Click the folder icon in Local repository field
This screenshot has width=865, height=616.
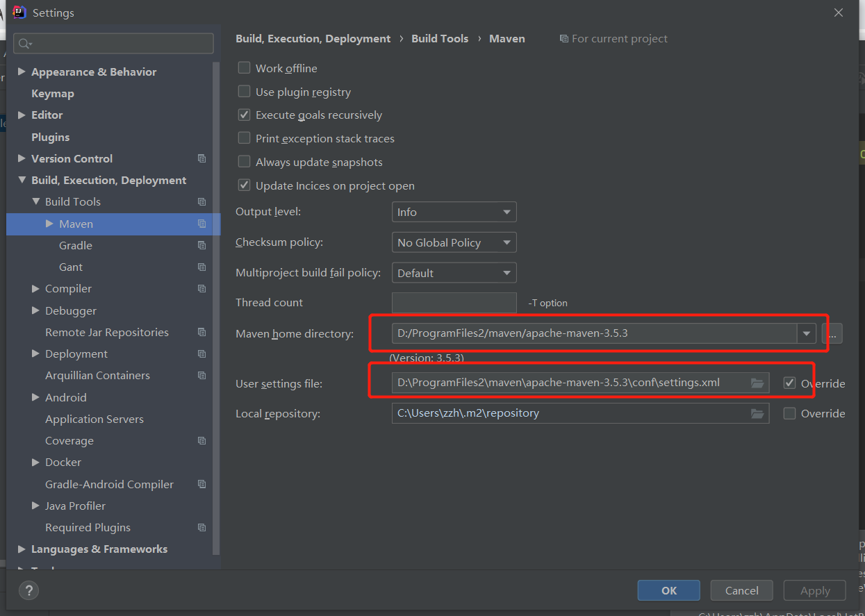point(757,413)
